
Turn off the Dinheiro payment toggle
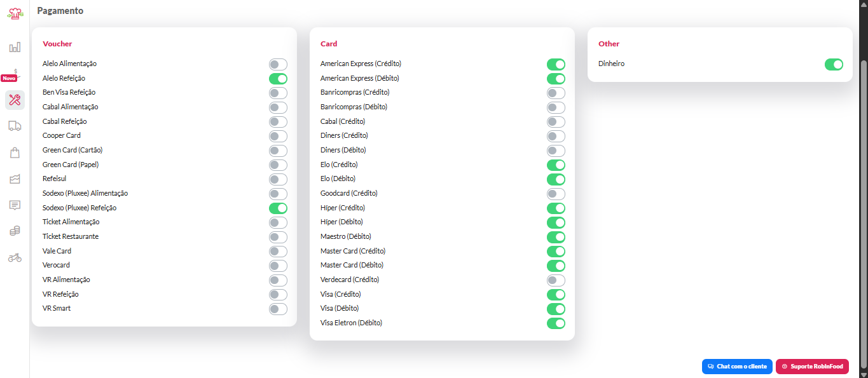pyautogui.click(x=834, y=64)
